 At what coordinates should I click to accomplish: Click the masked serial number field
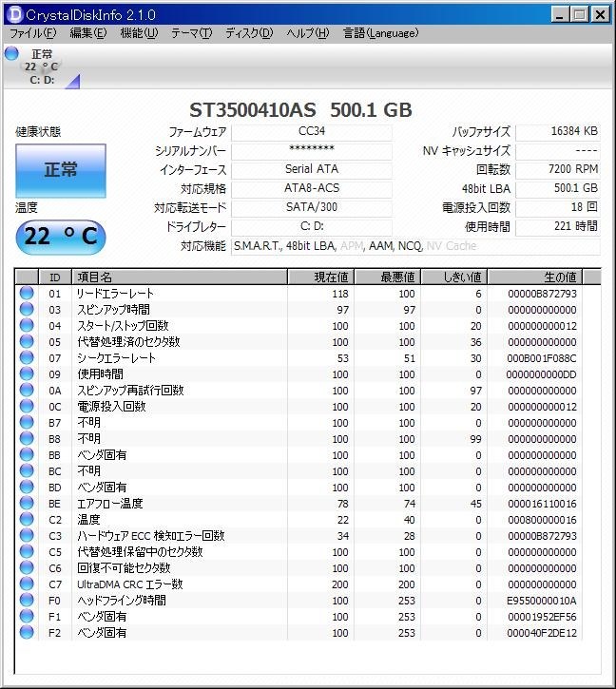312,151
